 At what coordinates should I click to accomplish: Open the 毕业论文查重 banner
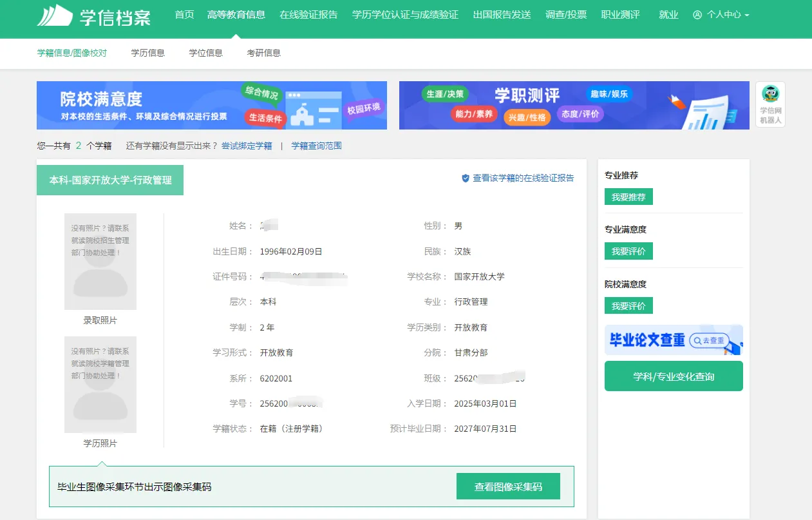[674, 340]
